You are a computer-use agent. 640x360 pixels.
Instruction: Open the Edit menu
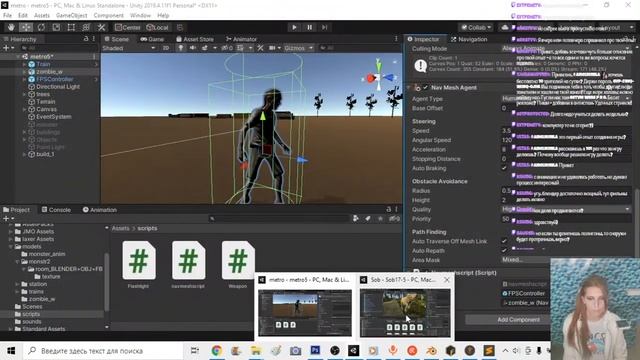(23, 16)
